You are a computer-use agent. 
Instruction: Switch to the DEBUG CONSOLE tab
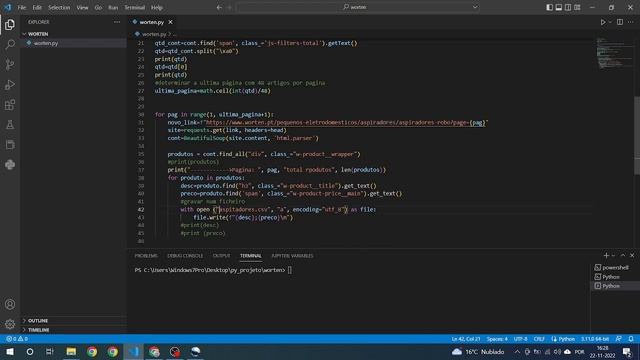(x=185, y=256)
